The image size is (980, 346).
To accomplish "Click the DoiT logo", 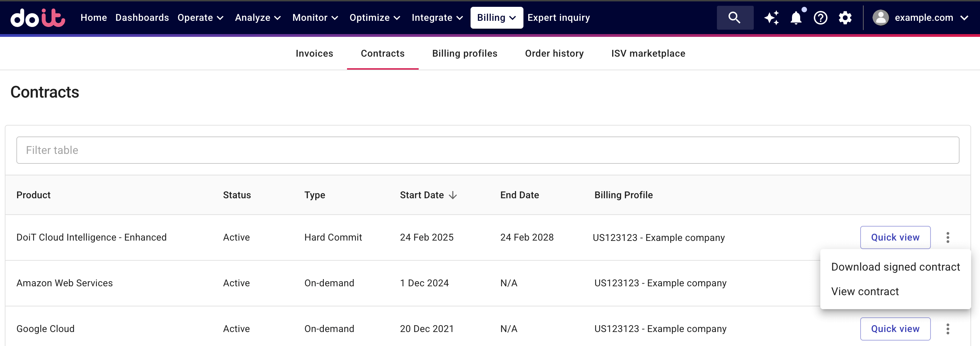I will coord(38,17).
